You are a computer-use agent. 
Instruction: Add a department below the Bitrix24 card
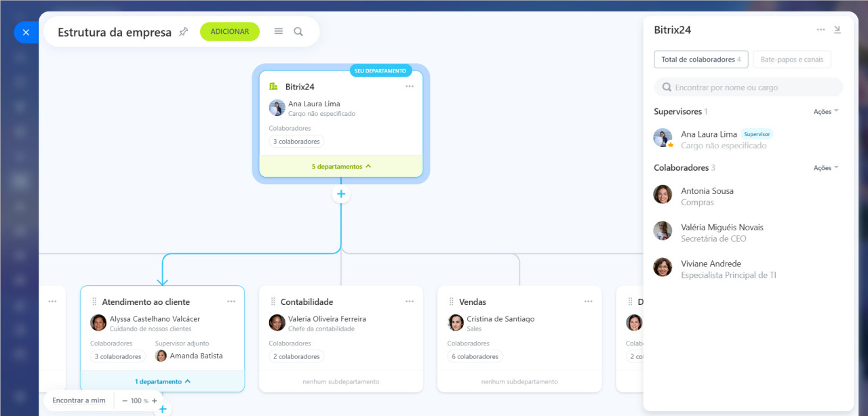[341, 194]
